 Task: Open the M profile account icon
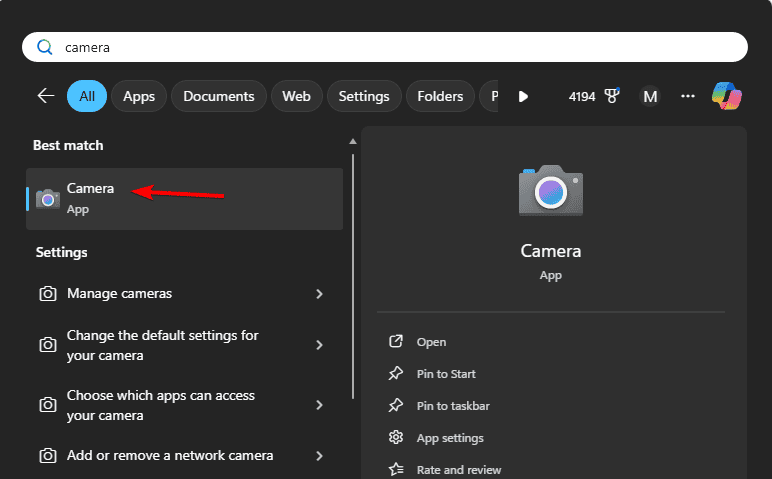pos(650,96)
